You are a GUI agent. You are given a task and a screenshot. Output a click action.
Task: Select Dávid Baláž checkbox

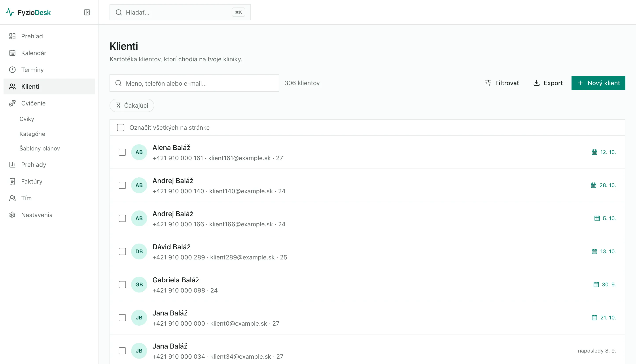click(x=122, y=251)
